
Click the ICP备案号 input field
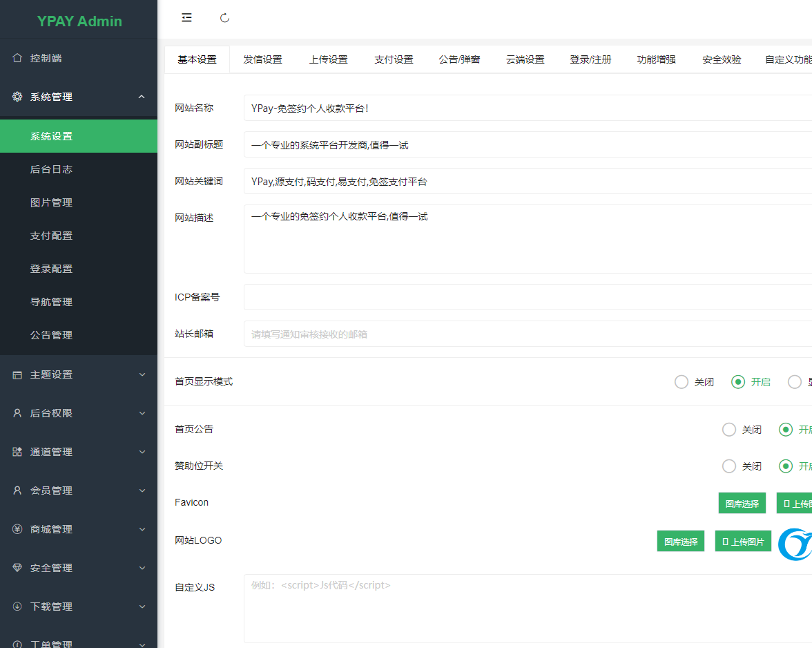pos(528,297)
